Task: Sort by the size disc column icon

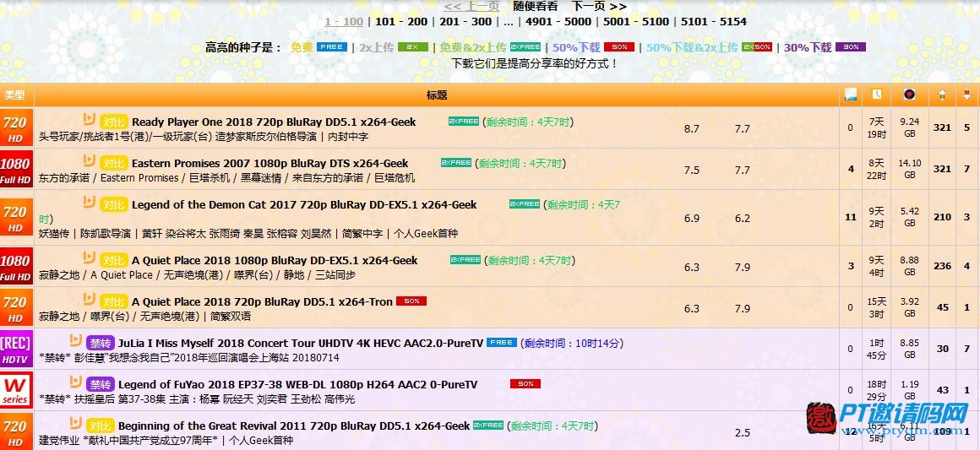Action: [909, 95]
